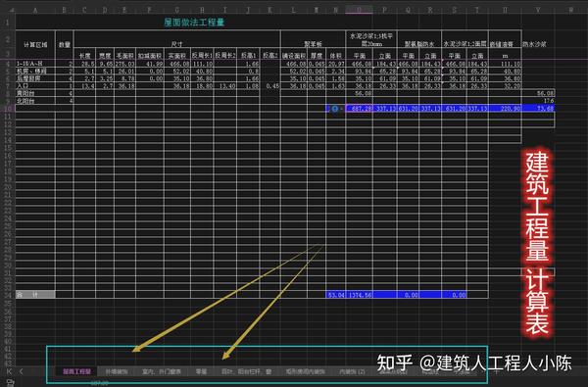Image resolution: width=588 pixels, height=387 pixels.
Task: Click the selected cell showing 687.28
Action: point(360,109)
